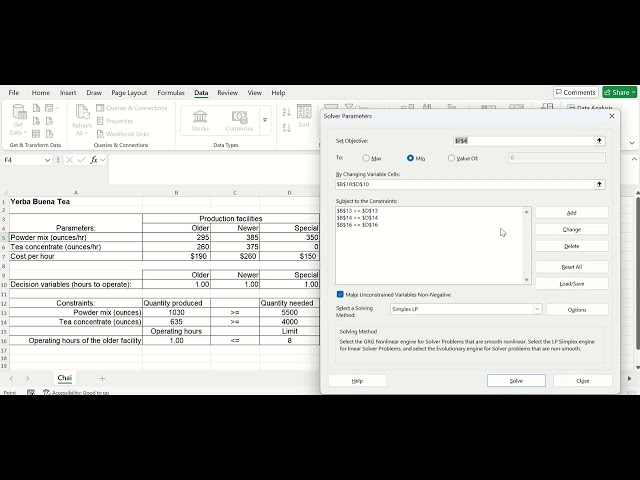Select the Value Of radio button

[451, 158]
